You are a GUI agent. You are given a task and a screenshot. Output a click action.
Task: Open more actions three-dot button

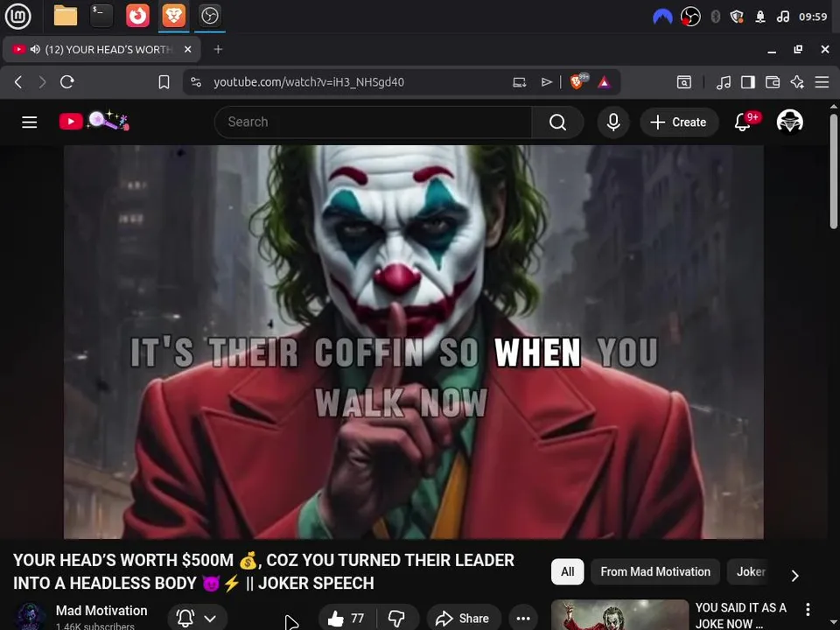(523, 619)
